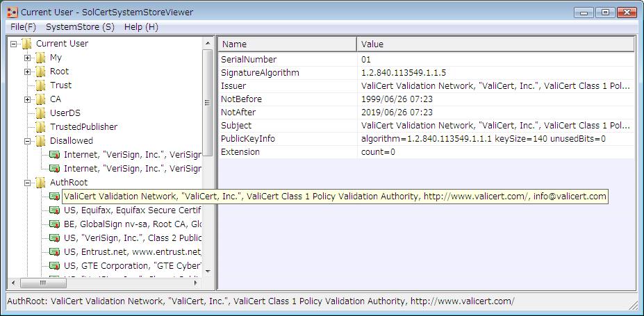Select the Extension row name
This screenshot has height=316, width=644.
point(240,152)
